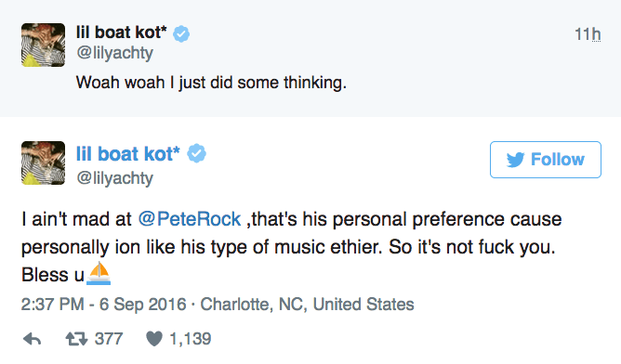
Task: Follow lil boat kot* account
Action: tap(546, 160)
